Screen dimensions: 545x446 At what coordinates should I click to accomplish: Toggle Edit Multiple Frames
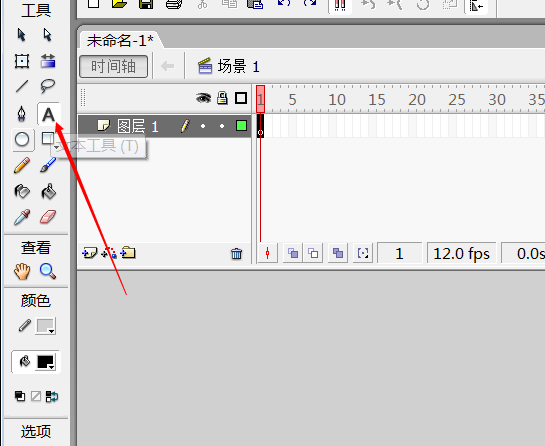point(338,253)
